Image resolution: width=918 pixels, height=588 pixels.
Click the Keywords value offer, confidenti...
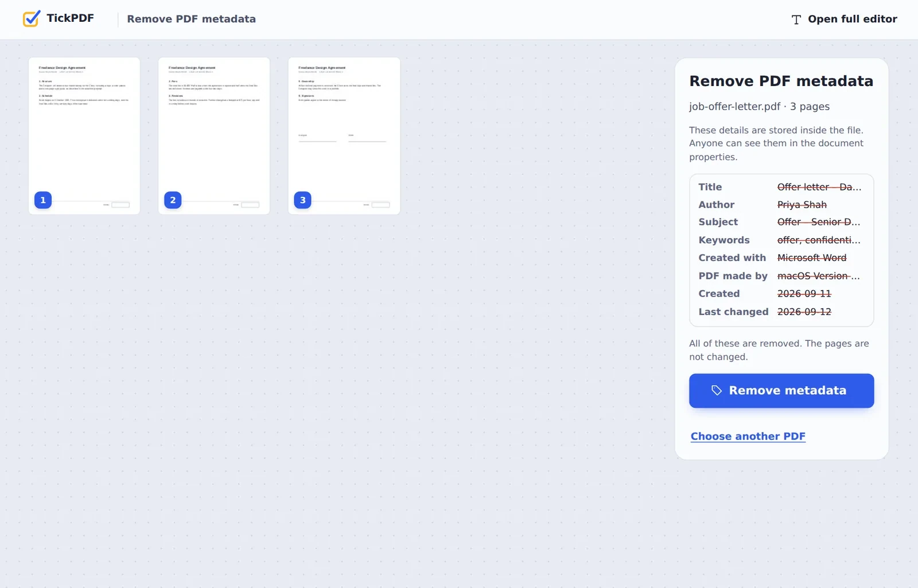819,240
